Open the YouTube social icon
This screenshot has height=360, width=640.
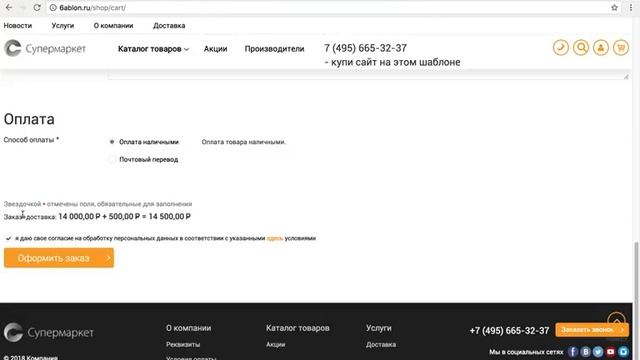(611, 351)
